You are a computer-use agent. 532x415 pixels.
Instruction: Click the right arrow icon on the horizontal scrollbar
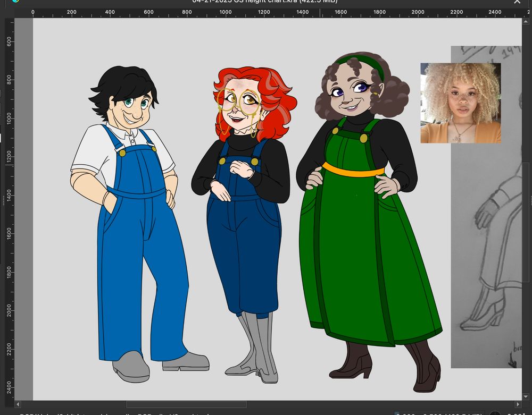[x=518, y=404]
